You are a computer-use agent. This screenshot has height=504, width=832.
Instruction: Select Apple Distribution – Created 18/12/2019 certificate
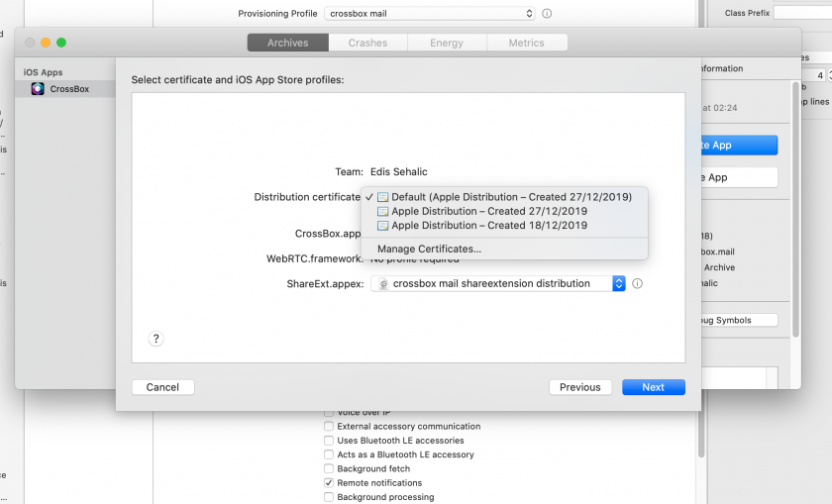tap(504, 226)
